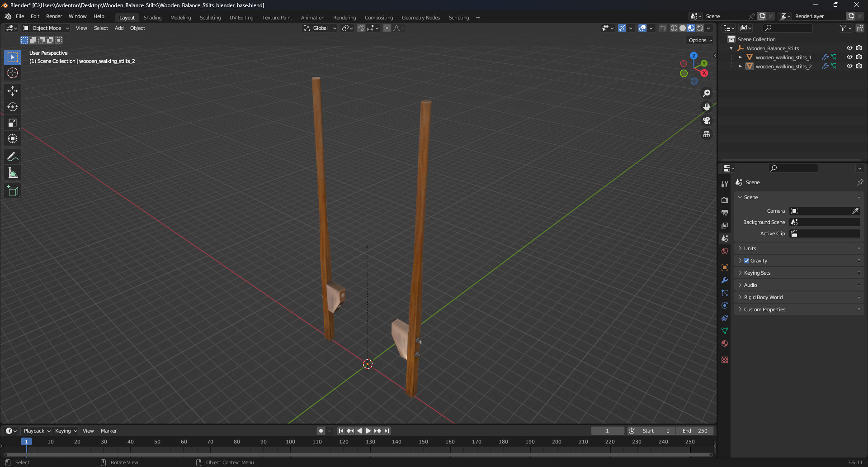Open the Modifiers properties tab

(x=725, y=280)
